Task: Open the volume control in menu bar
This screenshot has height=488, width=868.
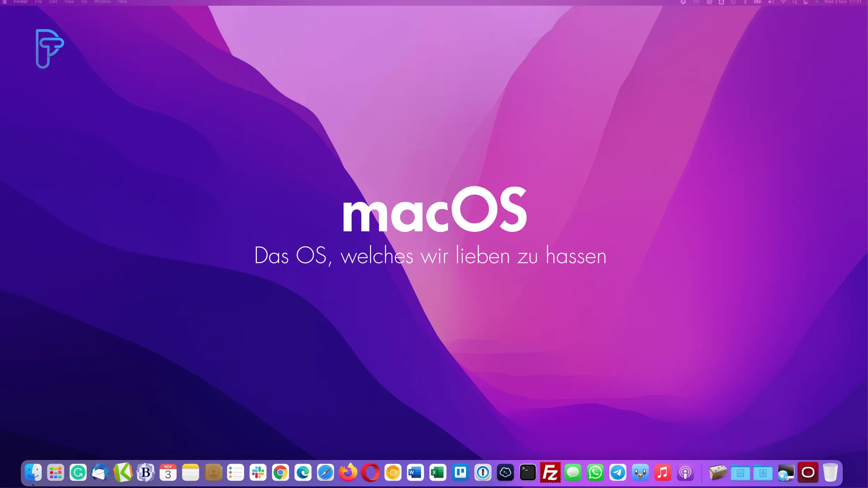Action: point(771,2)
